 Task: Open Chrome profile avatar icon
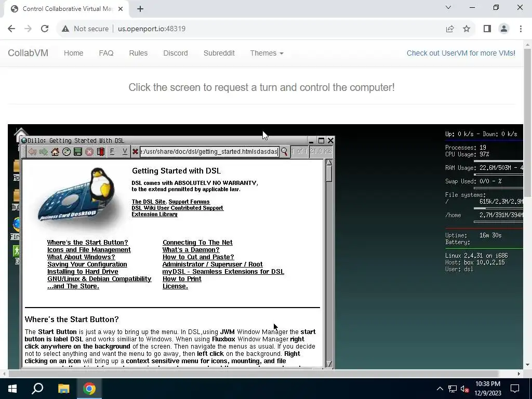[x=504, y=29]
